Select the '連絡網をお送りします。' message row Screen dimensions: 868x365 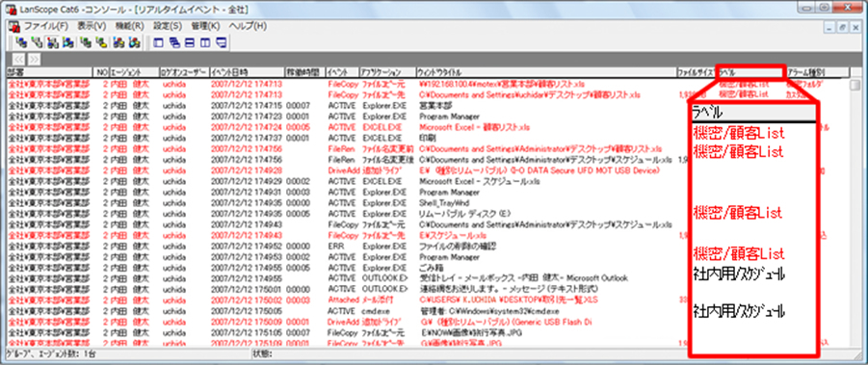point(508,289)
